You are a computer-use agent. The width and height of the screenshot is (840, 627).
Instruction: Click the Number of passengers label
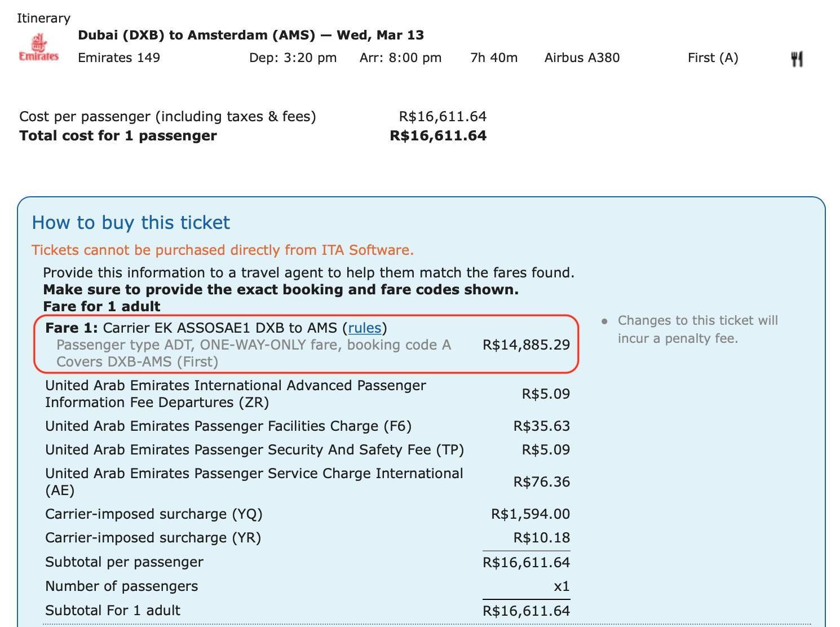tap(122, 586)
